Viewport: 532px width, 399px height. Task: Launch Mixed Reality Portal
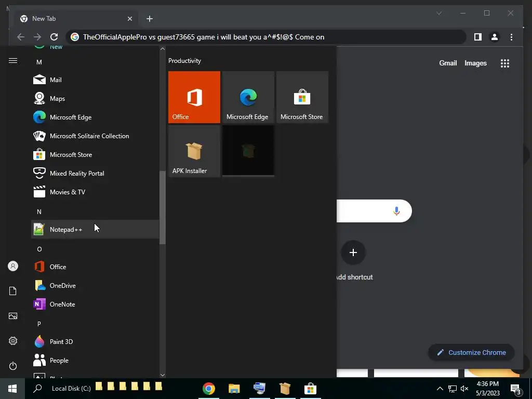click(95, 173)
